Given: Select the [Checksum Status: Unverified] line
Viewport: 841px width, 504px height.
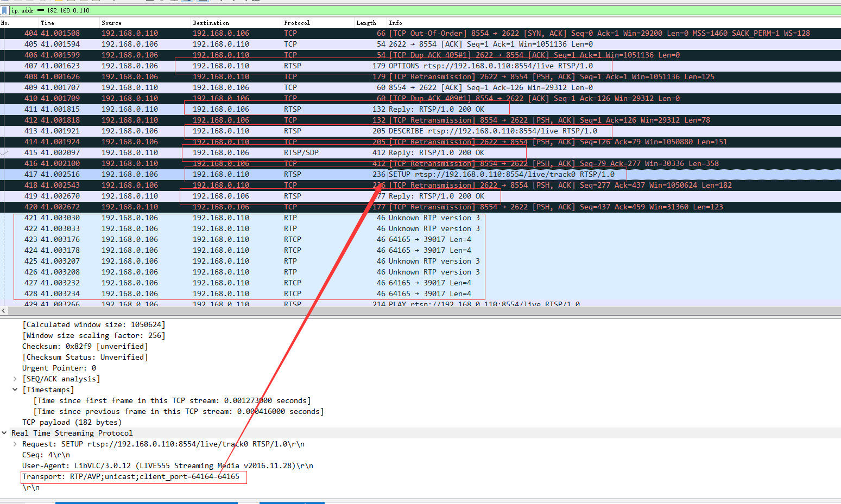Looking at the screenshot, I should [85, 357].
